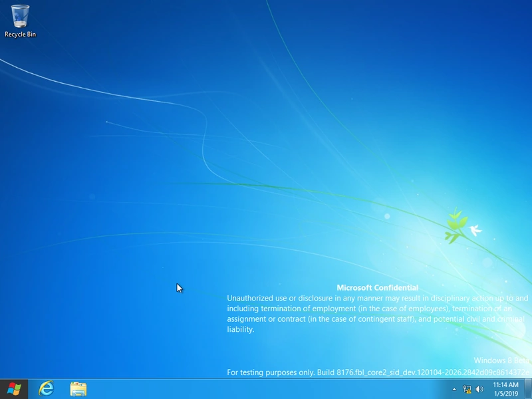Click the Windows logo Start orb
This screenshot has height=399, width=532.
click(12, 388)
